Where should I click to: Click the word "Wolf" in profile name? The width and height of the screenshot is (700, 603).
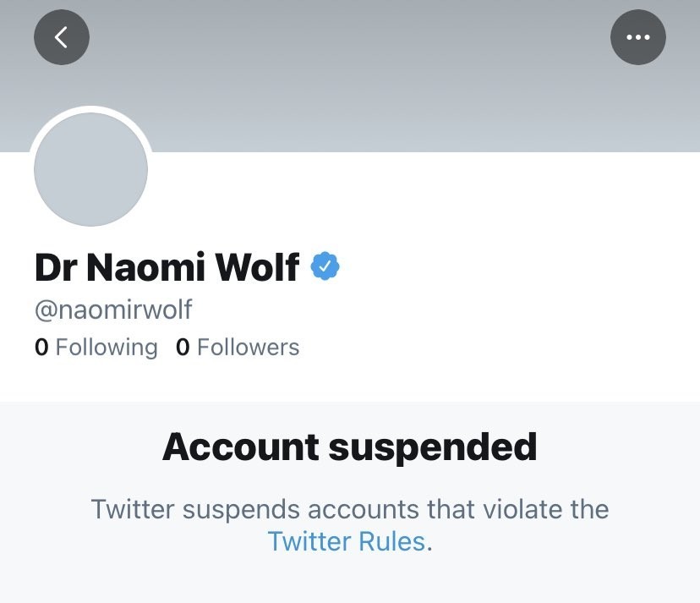257,267
